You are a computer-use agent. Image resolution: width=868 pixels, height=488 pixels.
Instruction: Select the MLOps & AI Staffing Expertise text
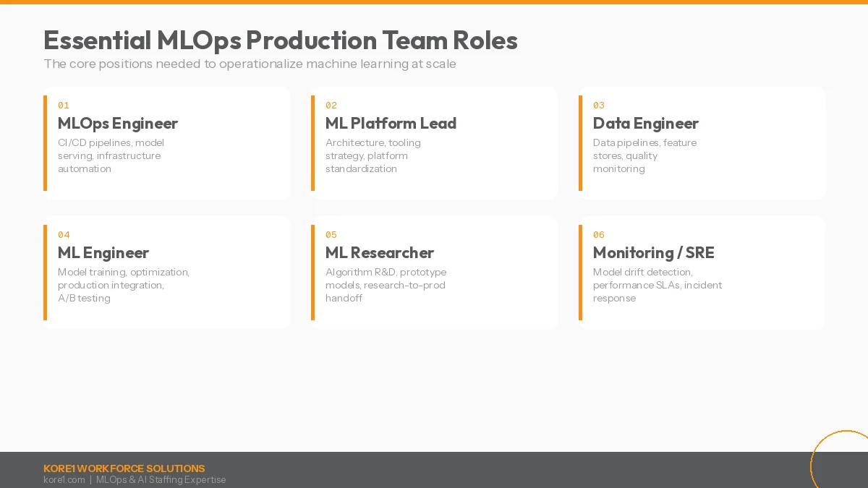[x=161, y=479]
